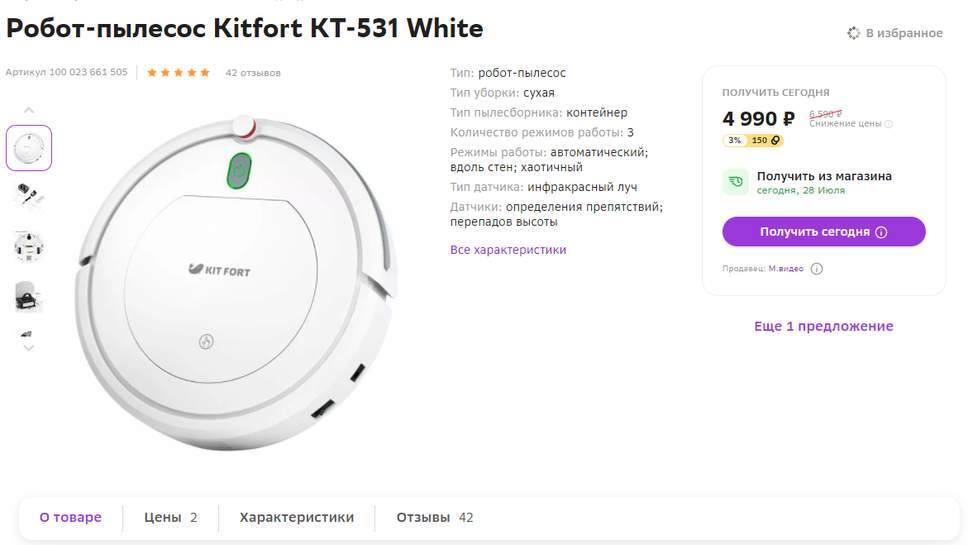The image size is (968, 545).
Task: Add product to favorites via spinner icon
Action: (x=853, y=33)
